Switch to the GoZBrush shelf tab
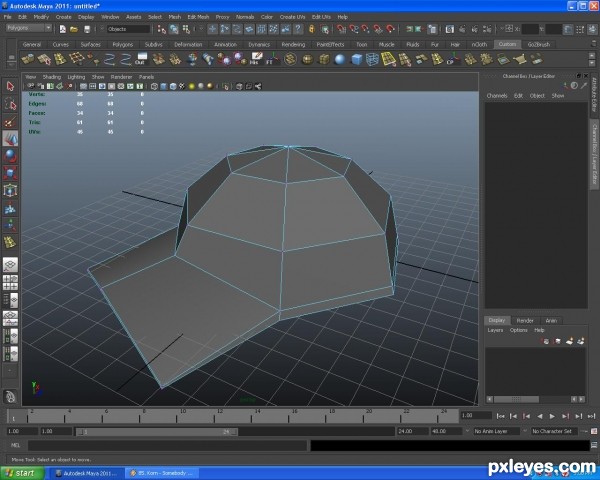 click(538, 44)
